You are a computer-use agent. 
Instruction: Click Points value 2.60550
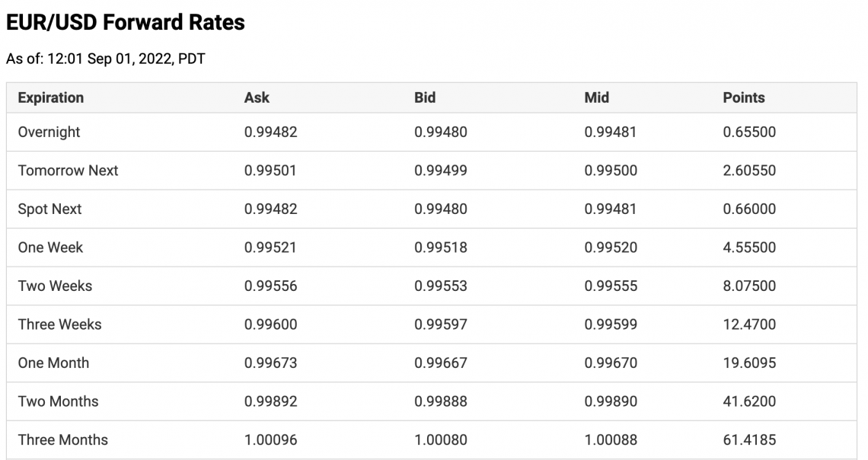pos(749,171)
